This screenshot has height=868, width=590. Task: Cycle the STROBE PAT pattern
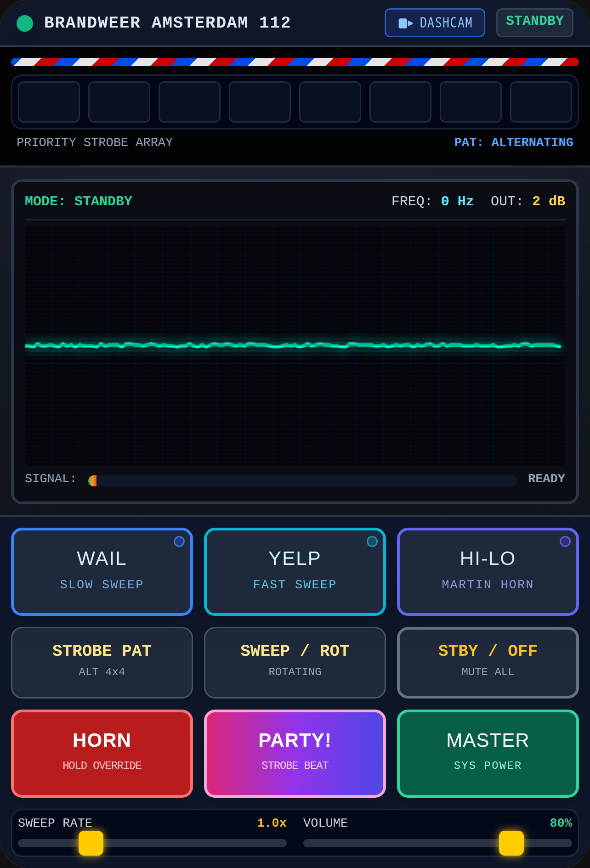102,663
